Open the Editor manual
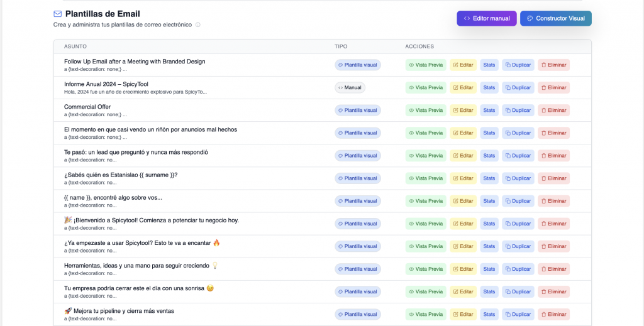 point(486,18)
